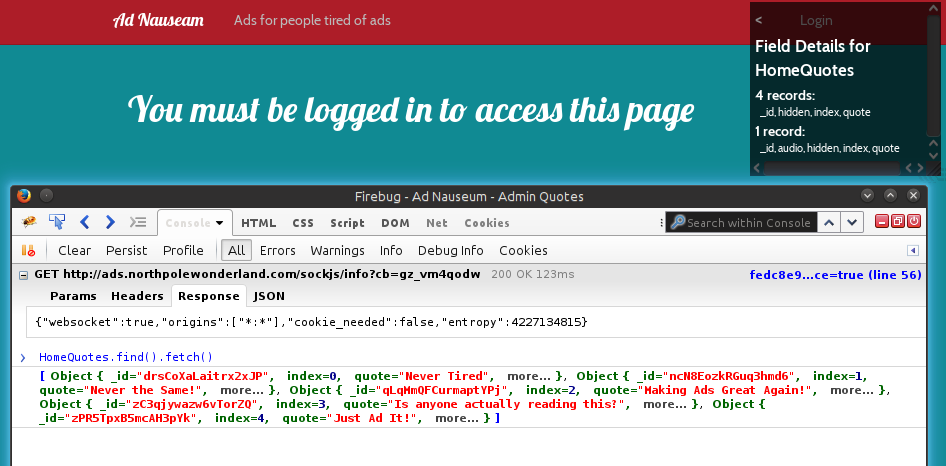Viewport: 946px width, 466px height.
Task: Toggle the Warnings console filter
Action: tap(337, 250)
